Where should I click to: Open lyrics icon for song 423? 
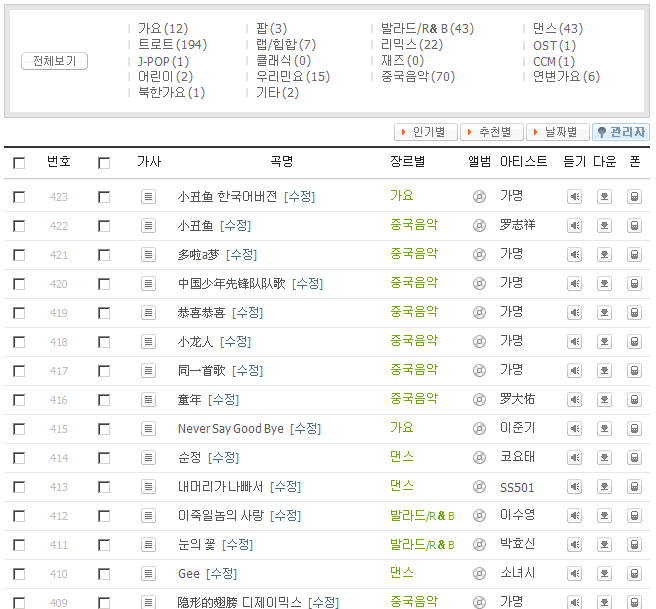[x=148, y=197]
